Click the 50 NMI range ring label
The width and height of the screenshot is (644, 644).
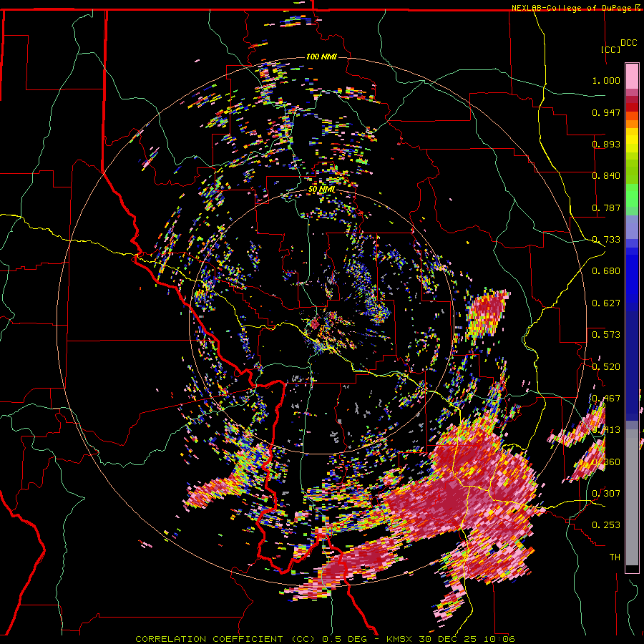(x=321, y=190)
